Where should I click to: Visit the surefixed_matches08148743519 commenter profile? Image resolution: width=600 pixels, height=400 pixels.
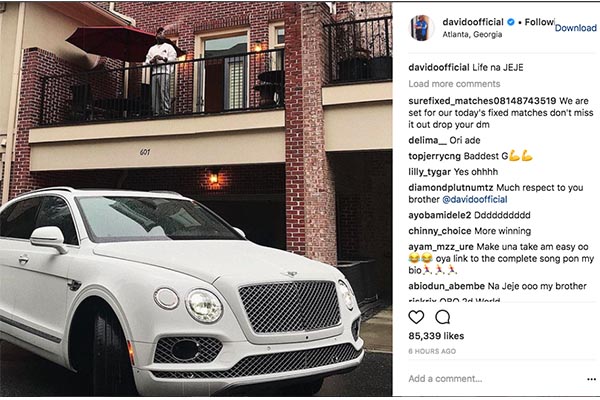click(x=482, y=101)
